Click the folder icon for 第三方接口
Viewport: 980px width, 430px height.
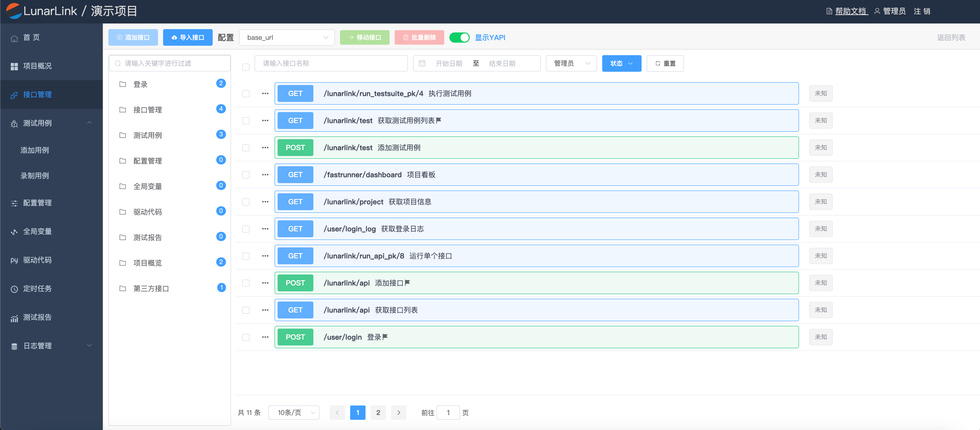(122, 289)
